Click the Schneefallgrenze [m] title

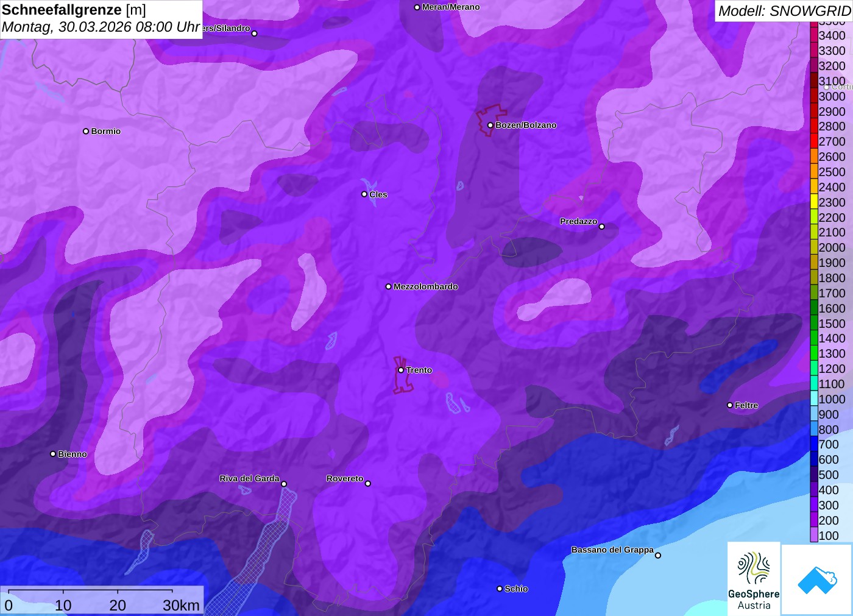[x=74, y=10]
